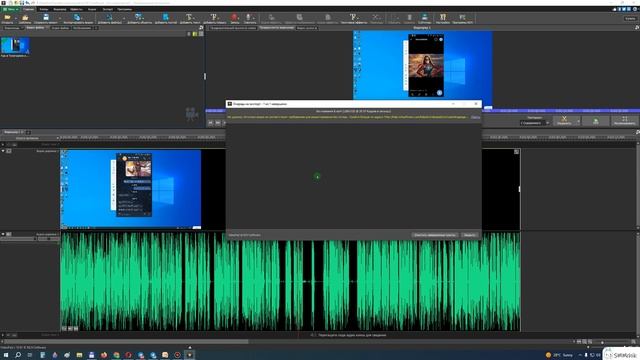Expand the Save Project dropdown arrow

(60, 18)
